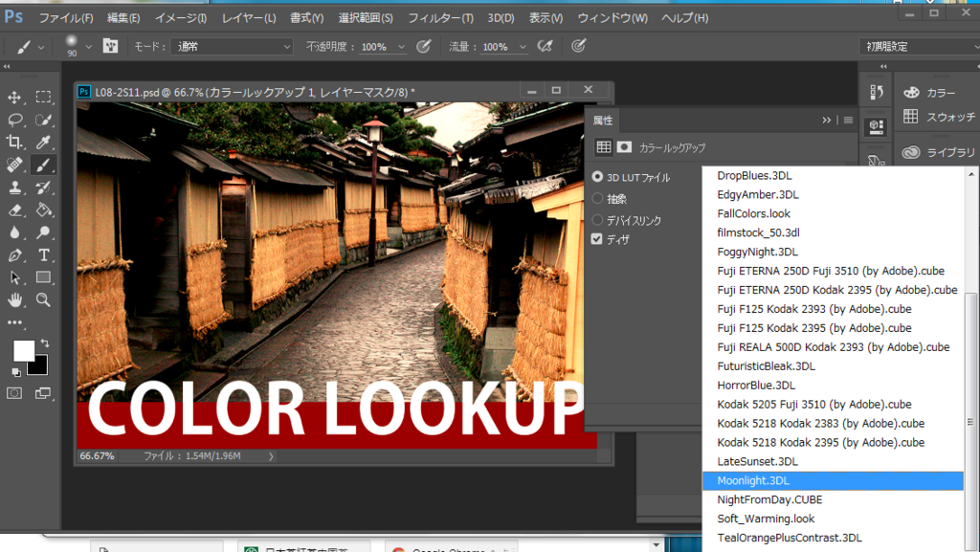
Task: Open the フィルター(T) menu
Action: (x=440, y=18)
